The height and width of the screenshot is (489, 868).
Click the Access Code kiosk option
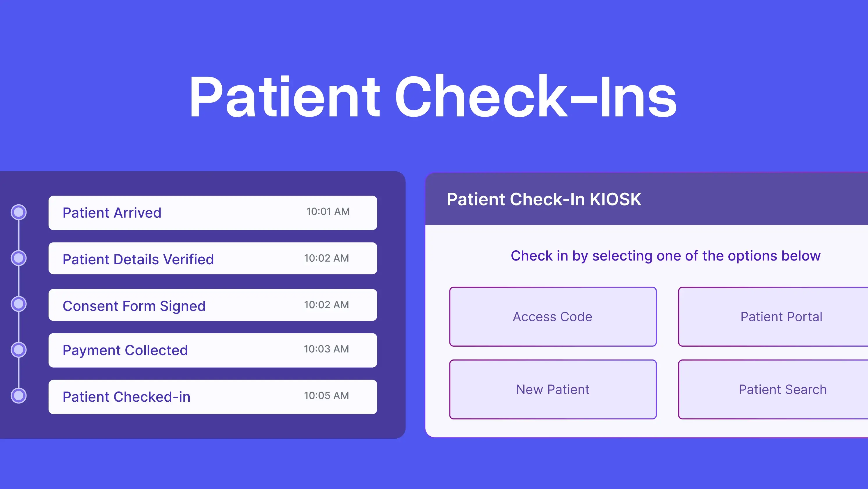tap(553, 317)
